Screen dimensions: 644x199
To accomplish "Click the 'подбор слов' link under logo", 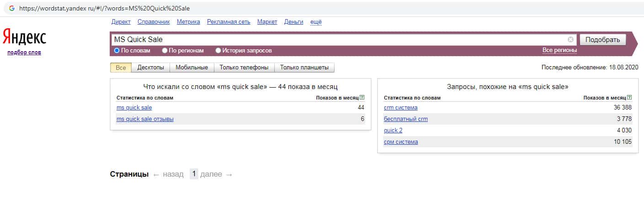I will tap(24, 52).
